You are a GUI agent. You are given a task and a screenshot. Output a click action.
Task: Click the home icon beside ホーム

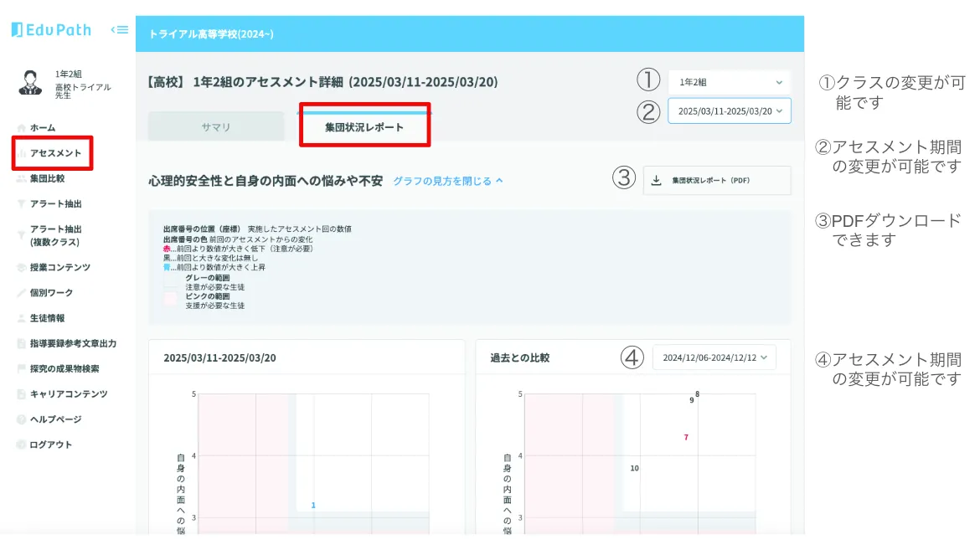(x=21, y=127)
